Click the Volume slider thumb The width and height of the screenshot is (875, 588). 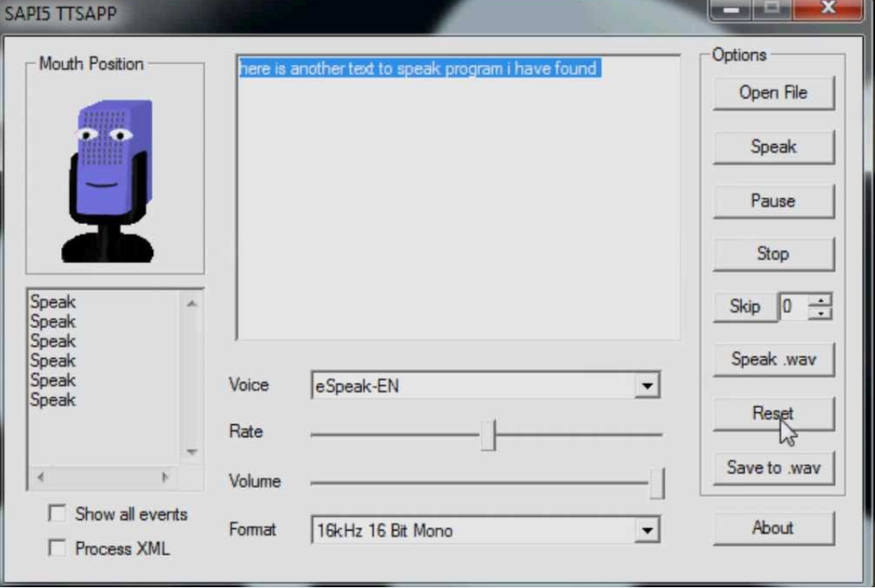(x=657, y=483)
